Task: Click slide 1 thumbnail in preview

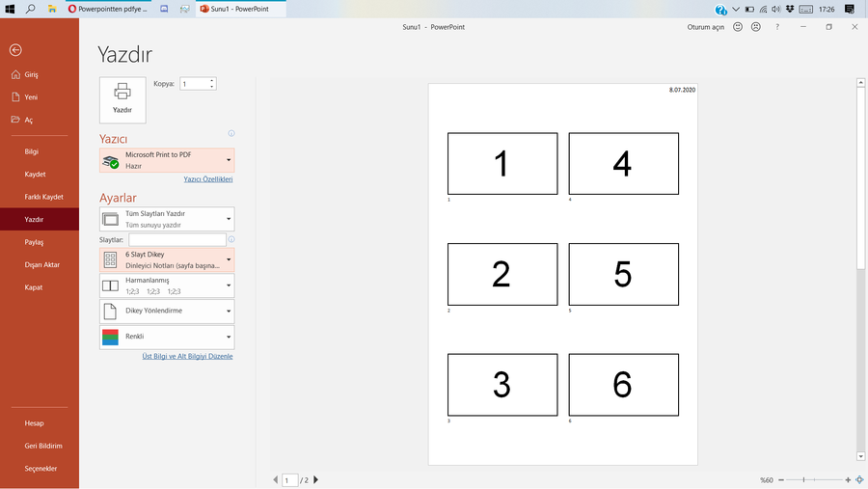Action: pos(502,163)
